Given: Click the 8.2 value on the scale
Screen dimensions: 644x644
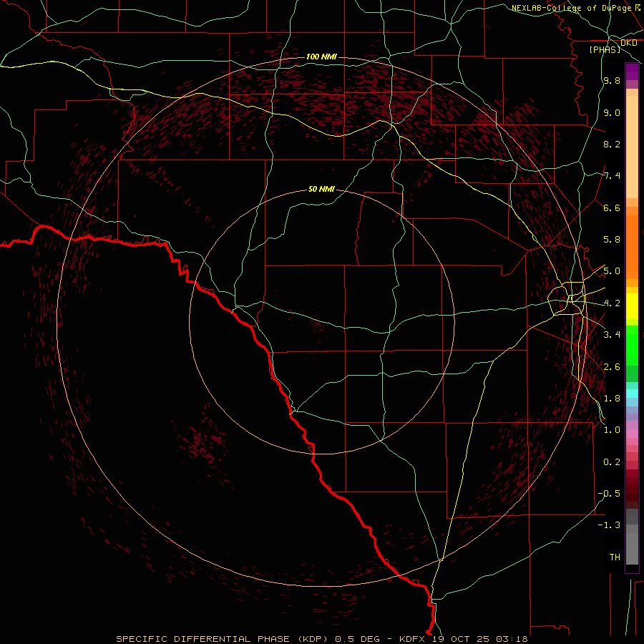Looking at the screenshot, I should [612, 144].
